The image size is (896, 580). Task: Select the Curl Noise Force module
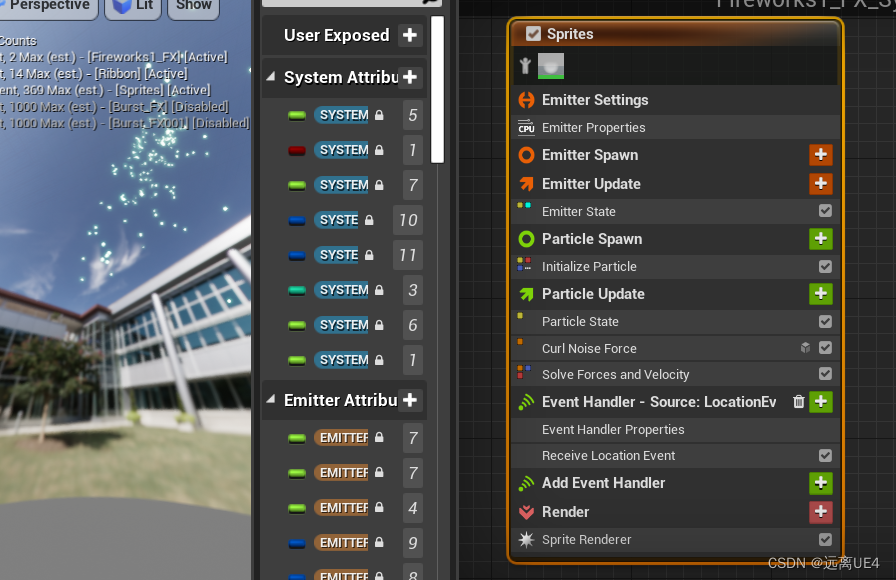[x=676, y=348]
